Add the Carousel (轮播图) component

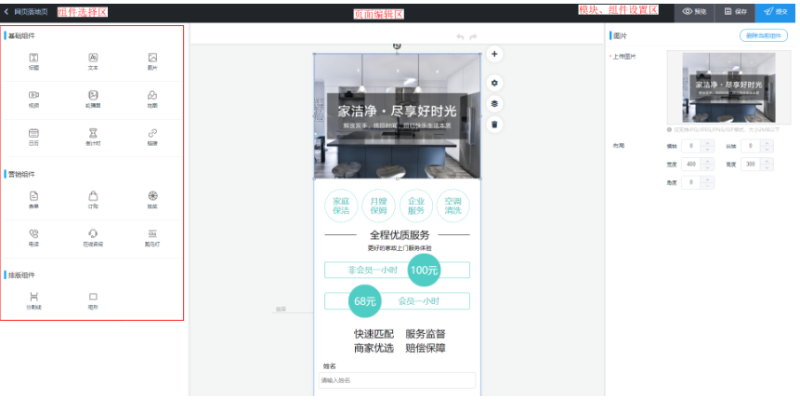tap(93, 99)
